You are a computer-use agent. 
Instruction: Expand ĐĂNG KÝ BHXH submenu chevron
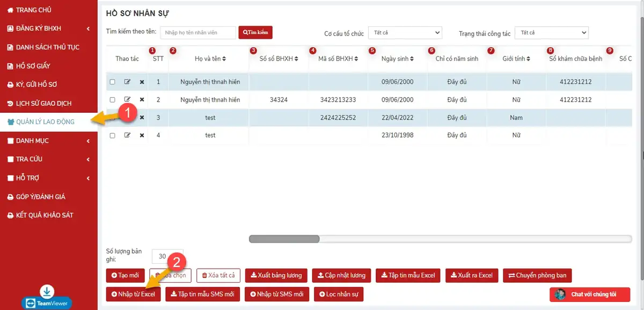pos(88,28)
